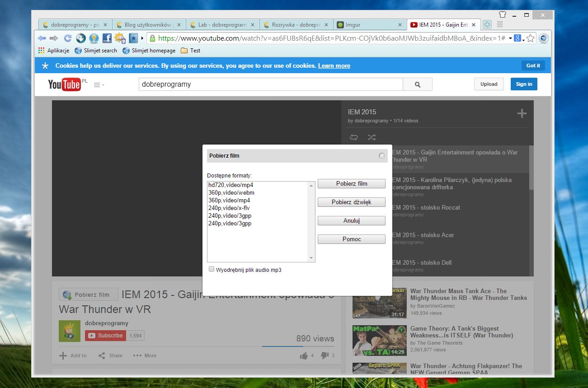Open the address bar dropdown arrow
588x388 pixels.
tap(510, 38)
